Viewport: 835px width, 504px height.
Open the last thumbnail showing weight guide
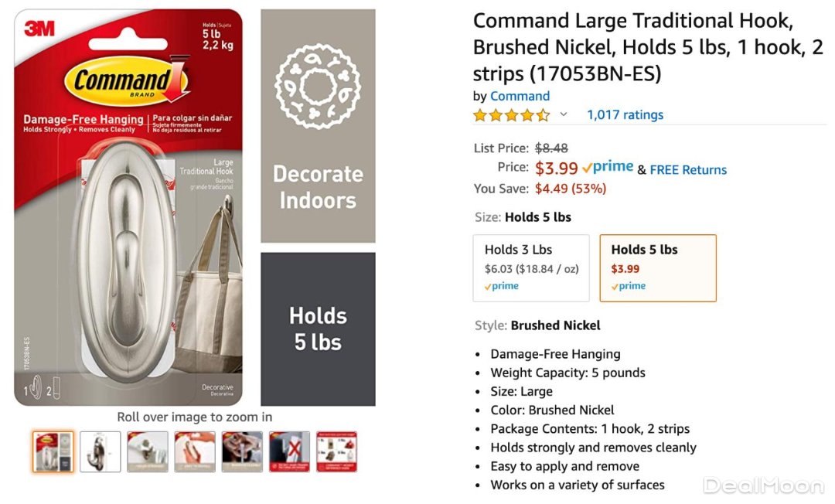336,451
